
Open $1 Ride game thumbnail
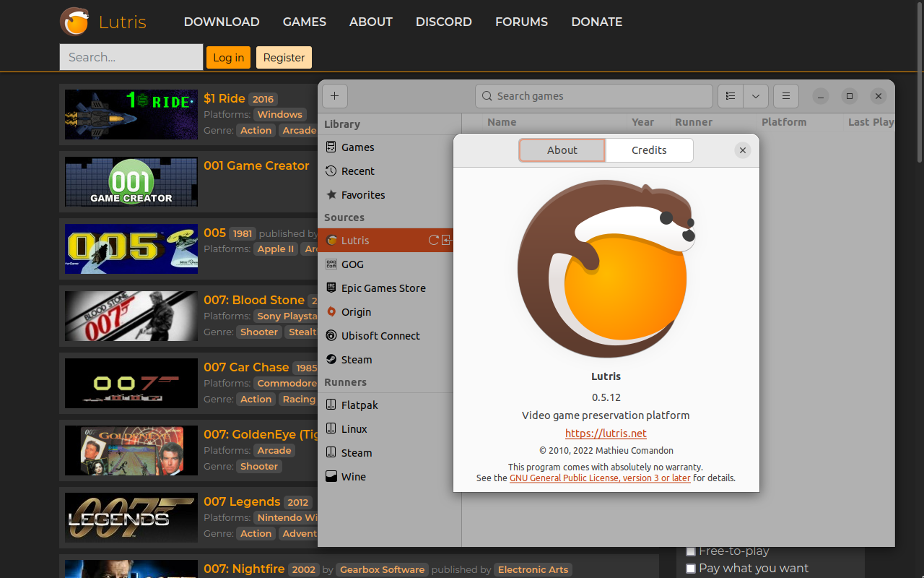point(131,114)
